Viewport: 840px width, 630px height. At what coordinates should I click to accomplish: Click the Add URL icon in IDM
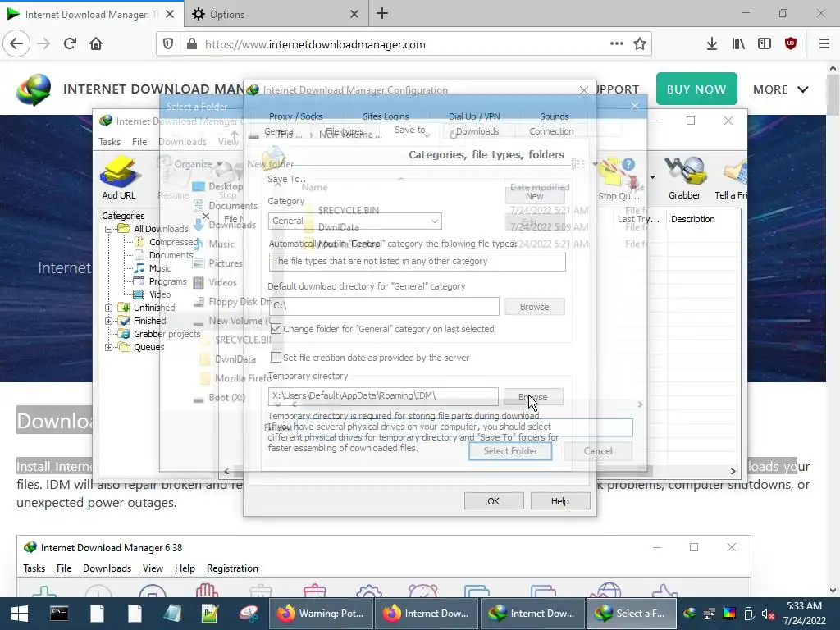[x=118, y=178]
